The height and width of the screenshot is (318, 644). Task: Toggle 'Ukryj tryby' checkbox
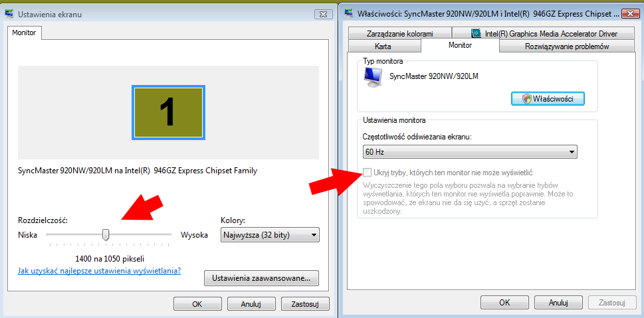pos(367,173)
